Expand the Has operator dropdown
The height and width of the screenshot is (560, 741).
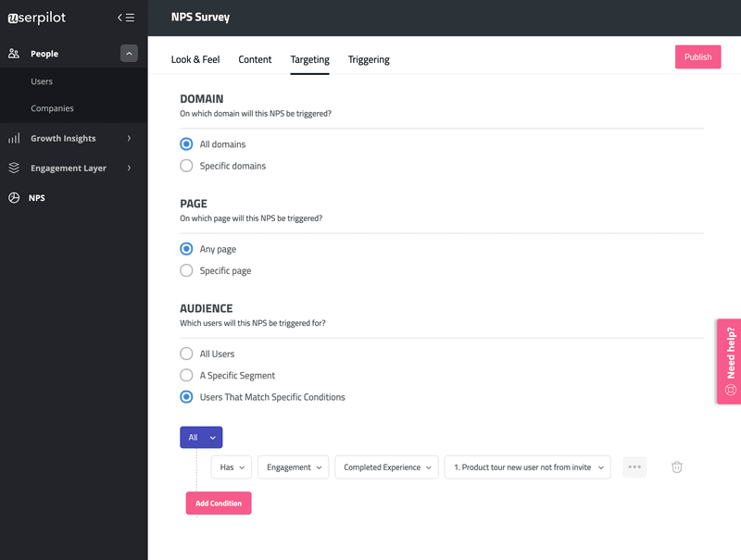click(232, 467)
